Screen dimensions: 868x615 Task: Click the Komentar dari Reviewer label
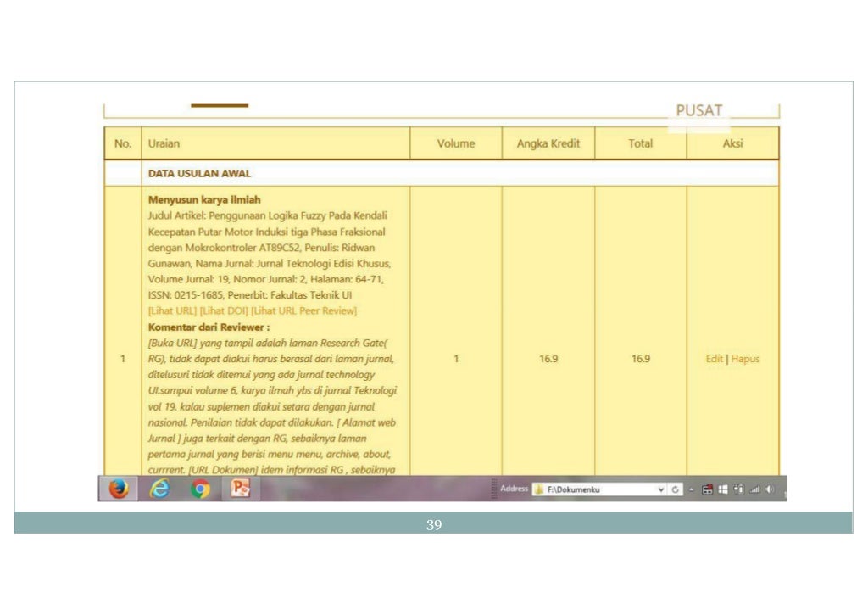coord(209,327)
